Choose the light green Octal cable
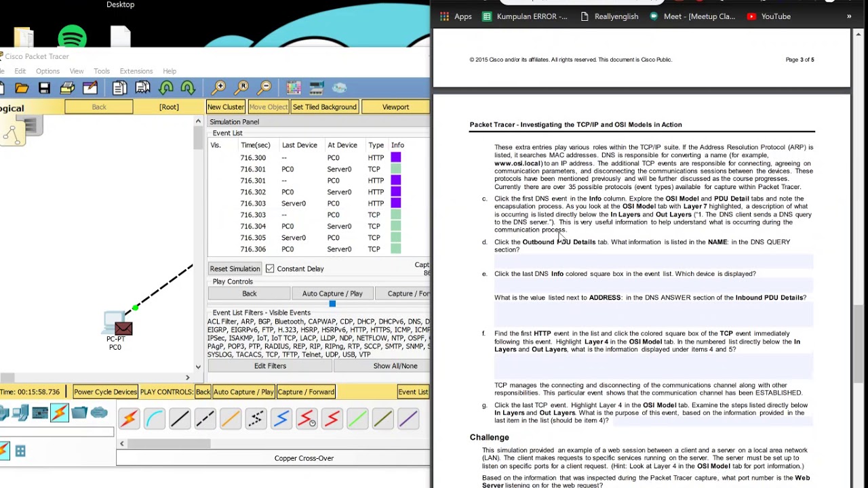Screen dimensions: 868x488 click(x=357, y=419)
